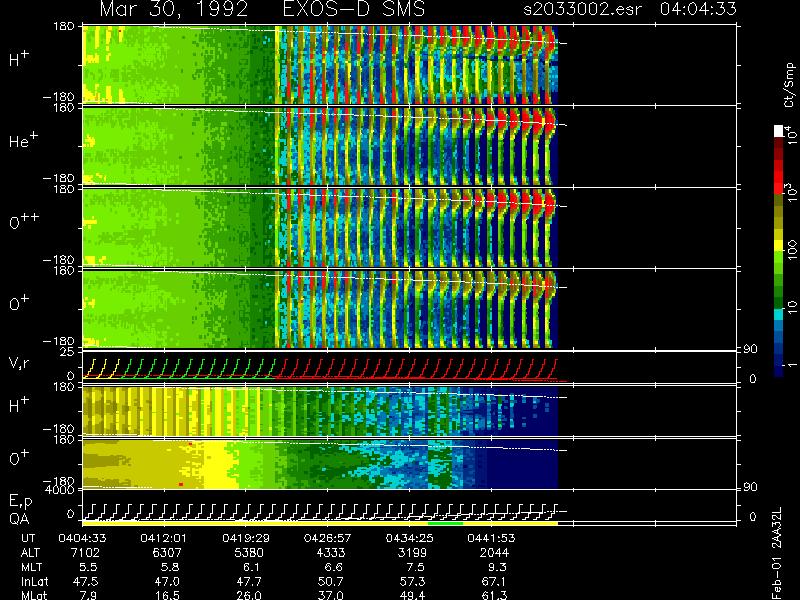Click MLat value "26.0"
Screen dimensions: 800x600
pos(250,595)
